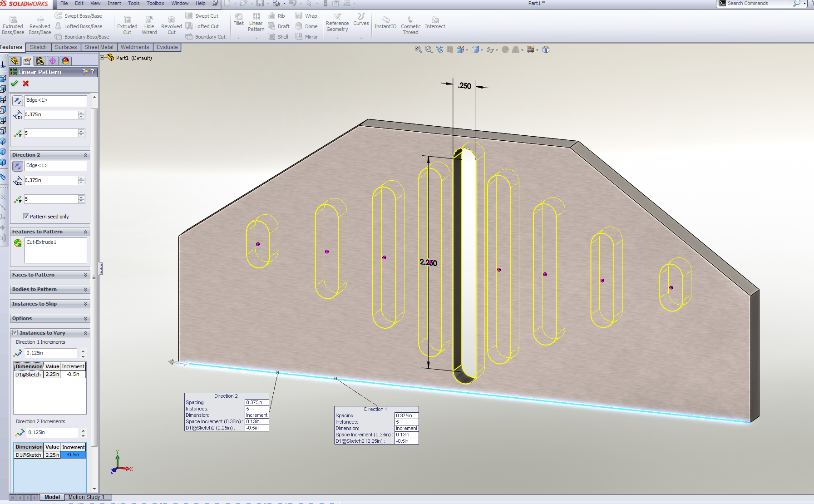Accept the Linear Pattern with green checkmark

15,84
